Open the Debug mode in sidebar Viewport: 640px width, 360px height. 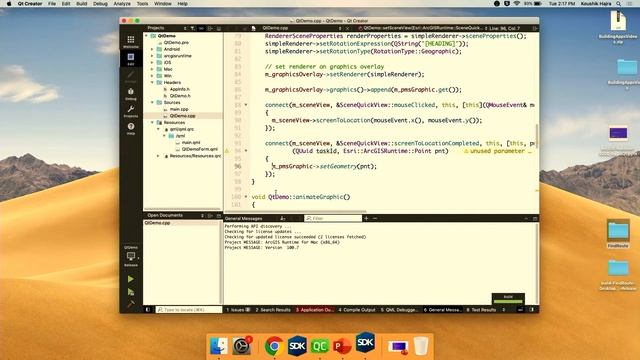[131, 94]
